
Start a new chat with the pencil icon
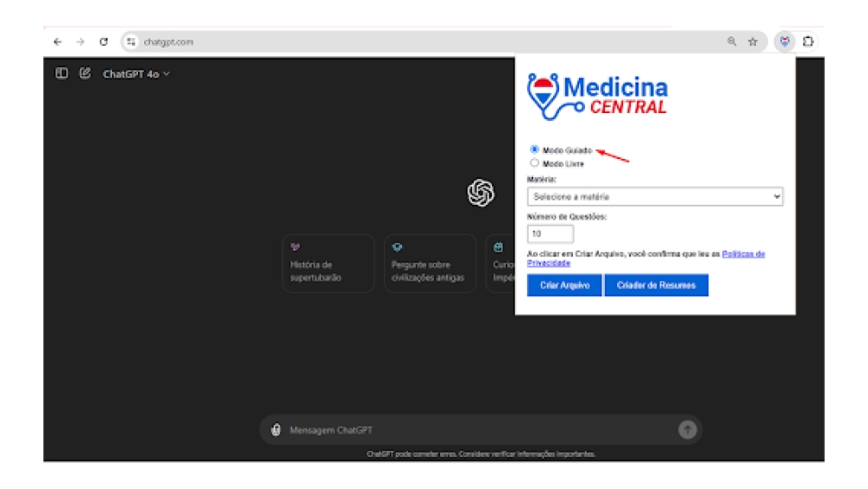click(x=85, y=73)
